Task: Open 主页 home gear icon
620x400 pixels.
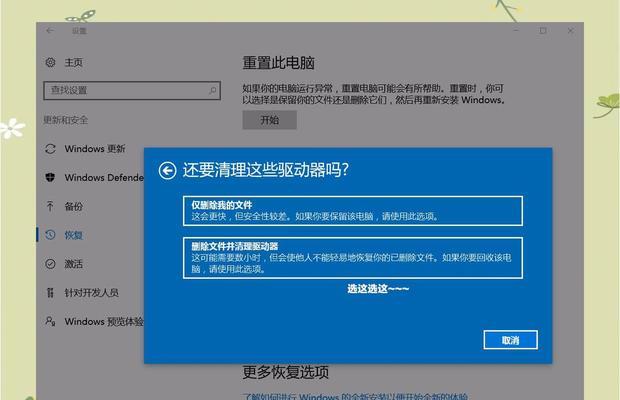Action: pos(50,62)
